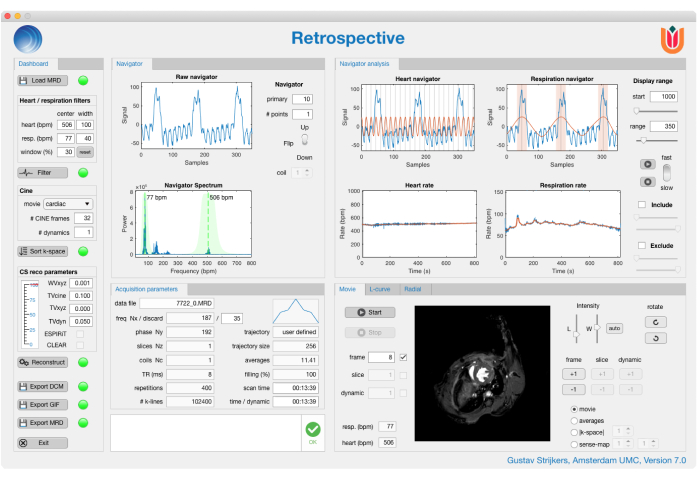This screenshot has height=479, width=697.
Task: Toggle the fast/slow speed switch
Action: tap(666, 172)
